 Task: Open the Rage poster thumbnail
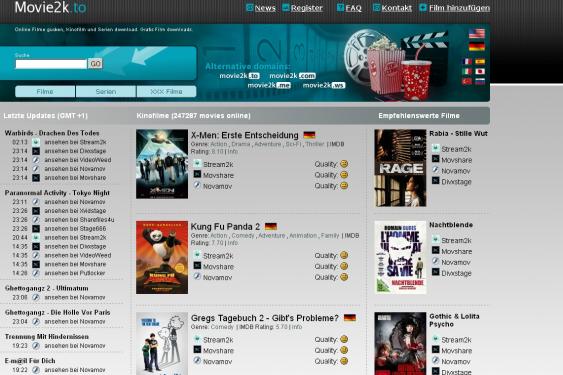click(400, 168)
